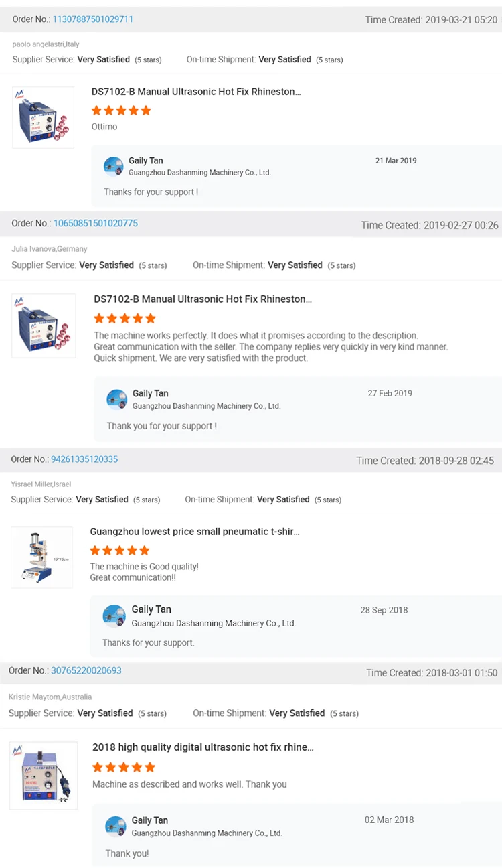
Task: Open 'Guangzhou lowest price small pneumatic' product title
Action: tap(195, 532)
